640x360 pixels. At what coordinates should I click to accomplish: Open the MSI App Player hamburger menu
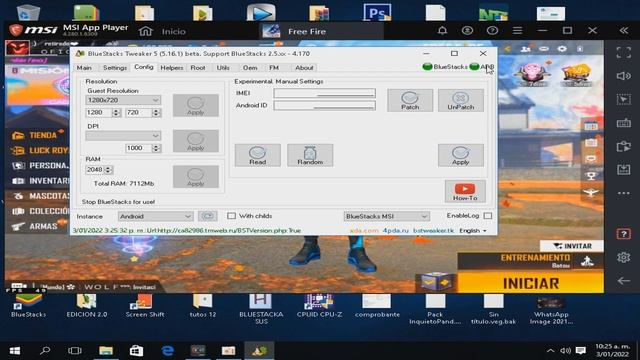(x=518, y=31)
